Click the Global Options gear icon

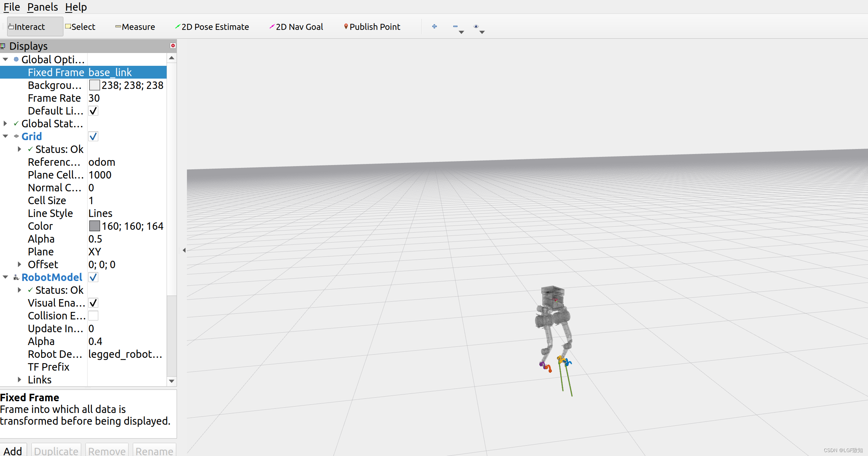[x=16, y=59]
